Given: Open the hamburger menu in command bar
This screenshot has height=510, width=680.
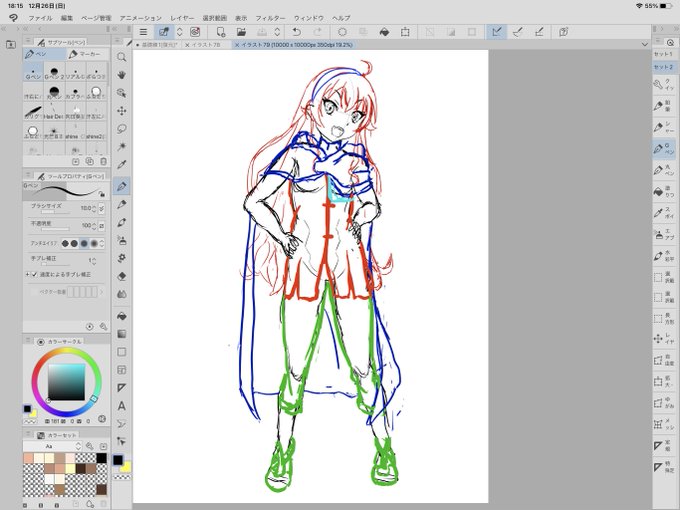Looking at the screenshot, I should [x=143, y=32].
